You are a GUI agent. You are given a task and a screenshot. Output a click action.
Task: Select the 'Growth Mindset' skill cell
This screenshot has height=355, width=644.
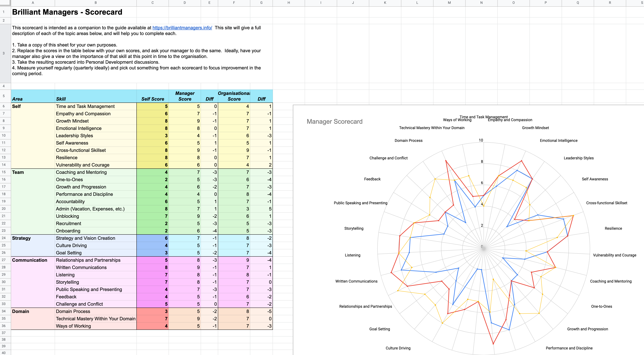[96, 121]
